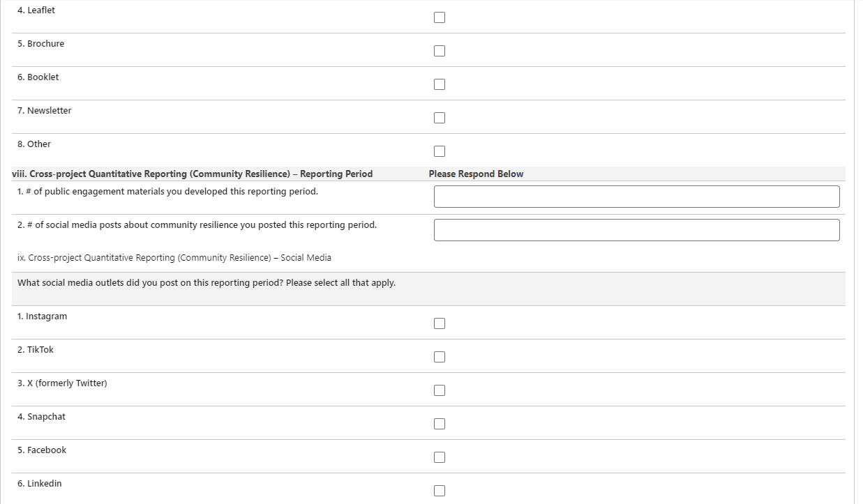Image resolution: width=863 pixels, height=504 pixels.
Task: Click the section ix Social Media heading
Action: pyautogui.click(x=174, y=258)
